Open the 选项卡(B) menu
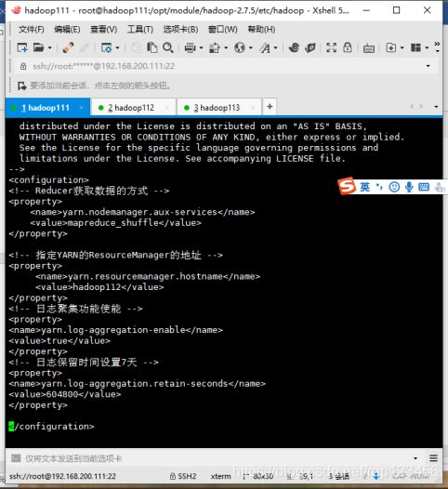 (x=180, y=30)
